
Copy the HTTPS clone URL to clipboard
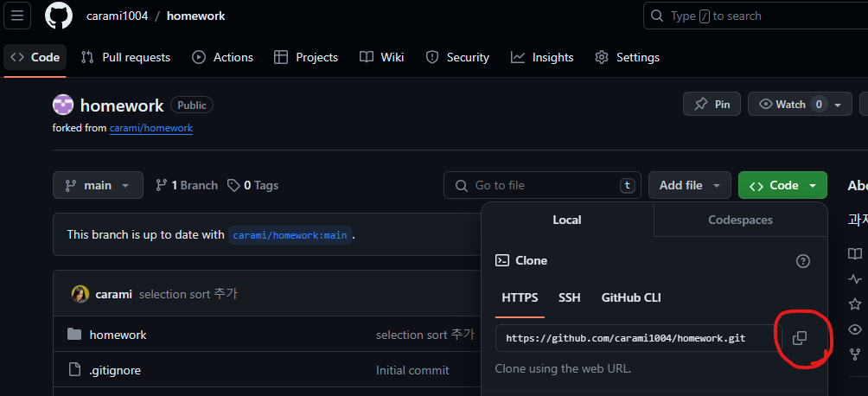click(800, 338)
